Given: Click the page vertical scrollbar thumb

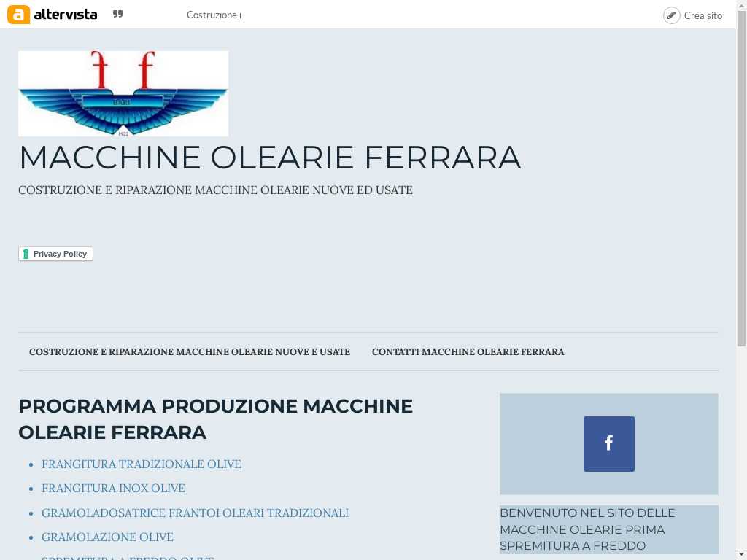Looking at the screenshot, I should (x=741, y=179).
